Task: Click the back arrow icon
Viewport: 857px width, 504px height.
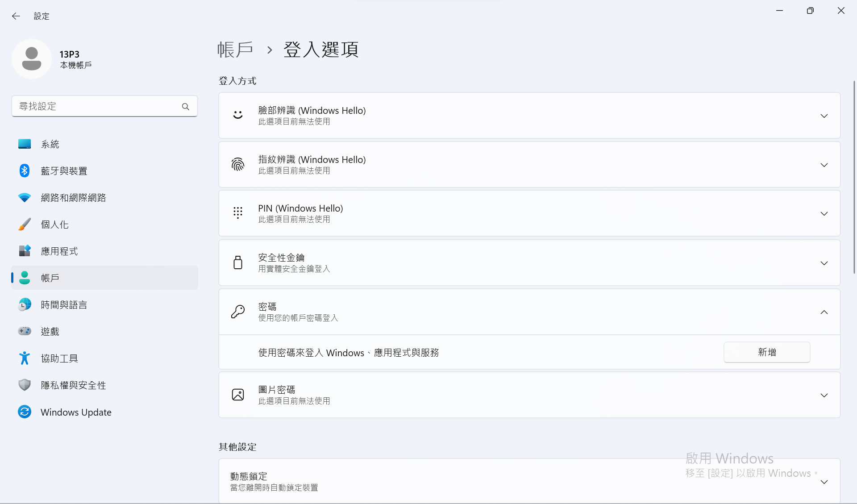Action: point(16,16)
